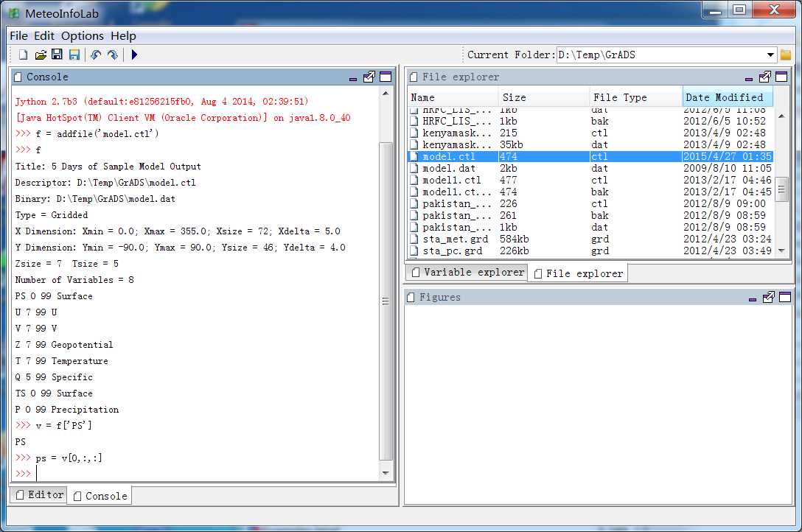Select pakistan file sized 226
Screen dimensions: 802x532
[x=457, y=203]
